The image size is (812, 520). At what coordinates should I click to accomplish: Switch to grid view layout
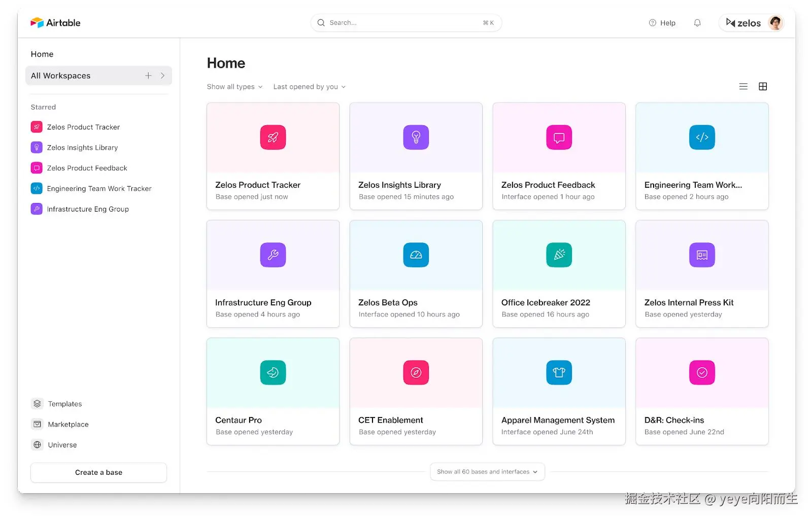[763, 87]
